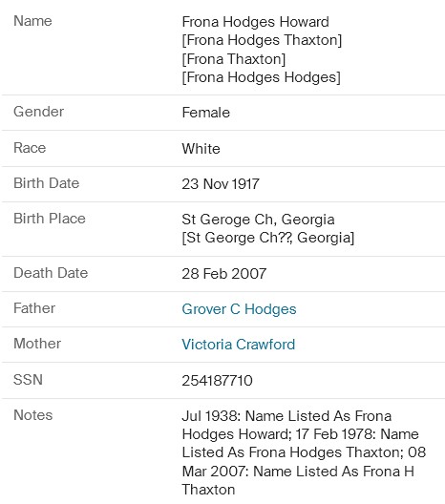Viewport: 445px width, 504px height.
Task: Click the Race value White
Action: (201, 149)
